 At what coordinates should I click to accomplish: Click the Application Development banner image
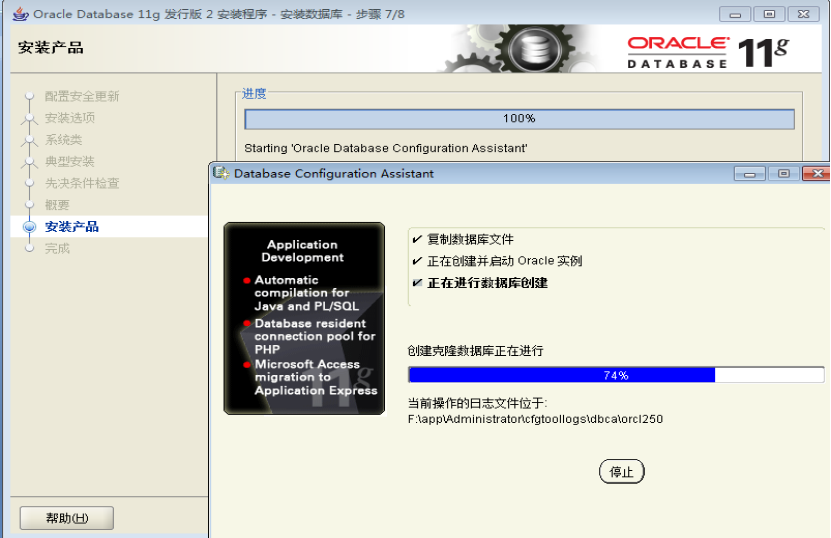click(304, 318)
